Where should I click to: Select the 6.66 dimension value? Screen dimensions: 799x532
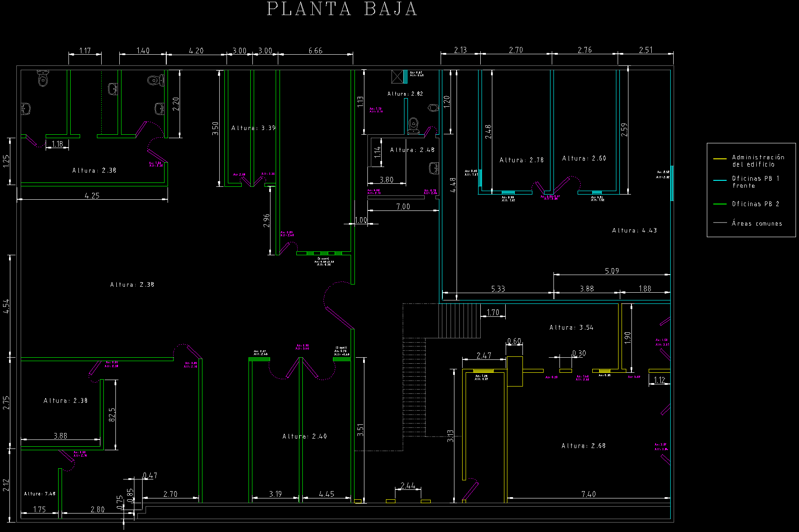[x=315, y=50]
